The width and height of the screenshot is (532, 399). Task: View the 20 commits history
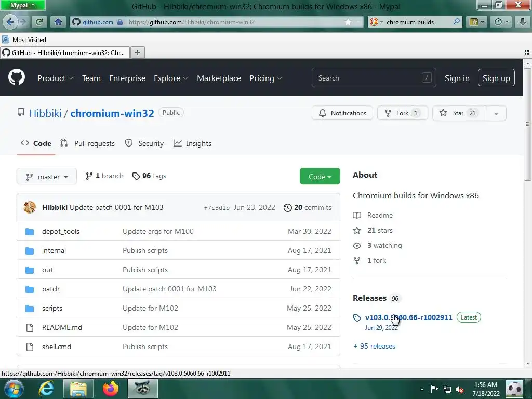308,207
